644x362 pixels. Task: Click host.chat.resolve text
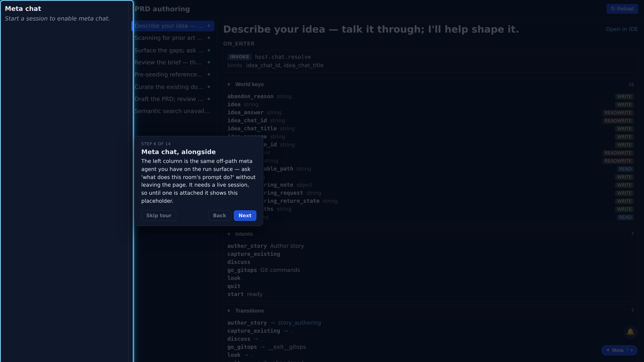[283, 57]
